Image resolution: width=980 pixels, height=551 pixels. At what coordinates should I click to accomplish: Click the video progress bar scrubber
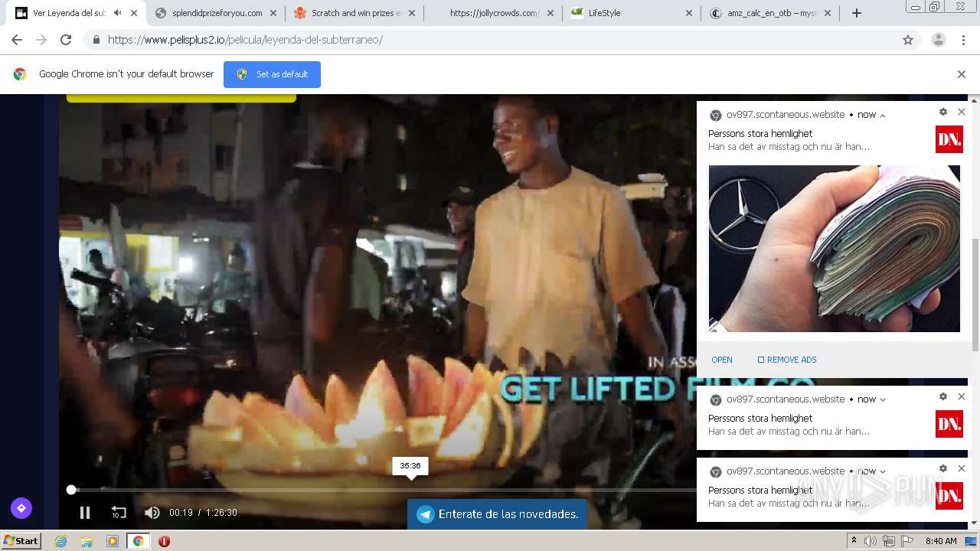point(71,490)
